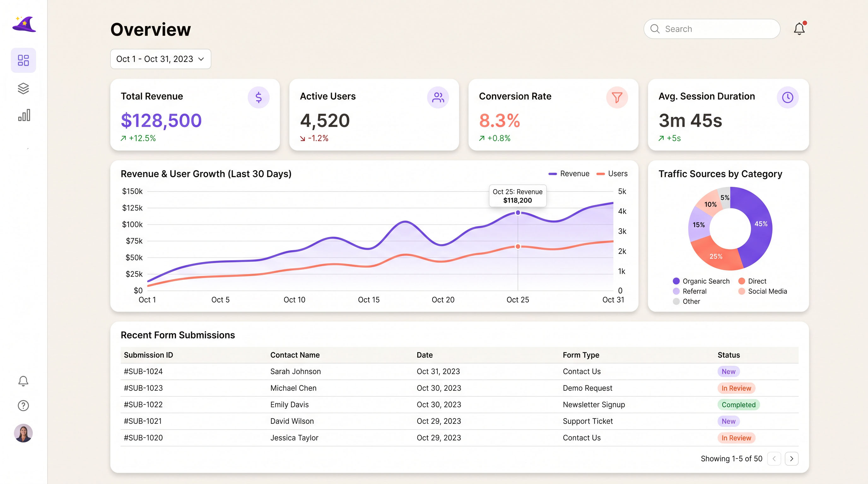The height and width of the screenshot is (484, 868).
Task: Click the Completed badge for Emily Davis
Action: coord(738,405)
